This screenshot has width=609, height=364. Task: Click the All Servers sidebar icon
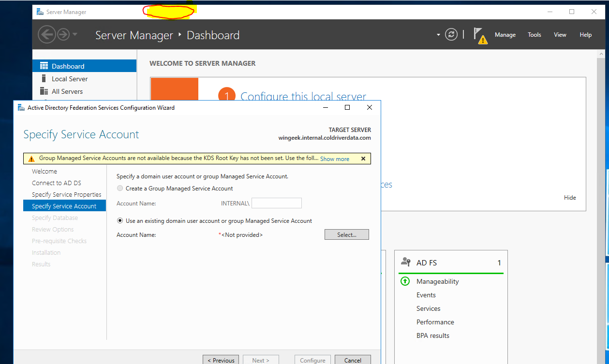click(x=44, y=91)
